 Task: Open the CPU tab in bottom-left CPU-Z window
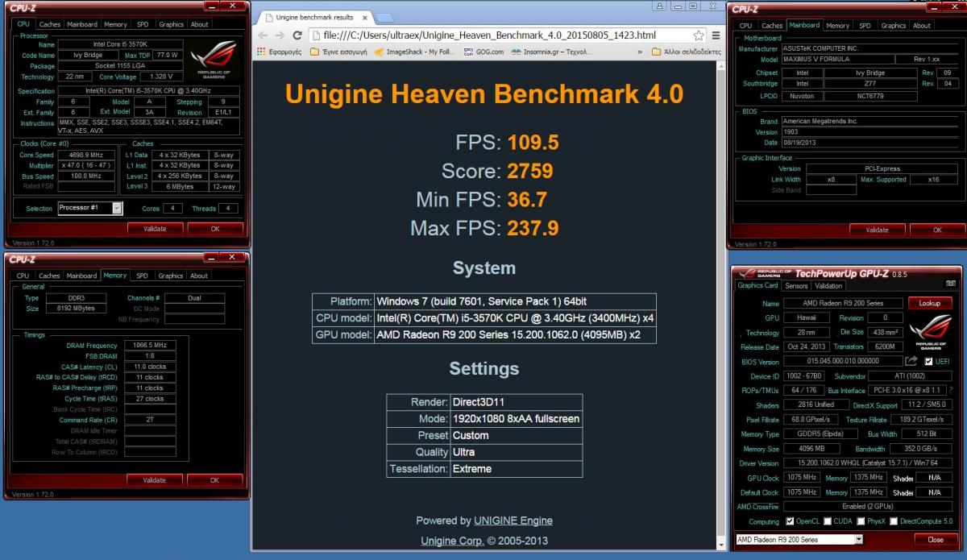click(23, 276)
